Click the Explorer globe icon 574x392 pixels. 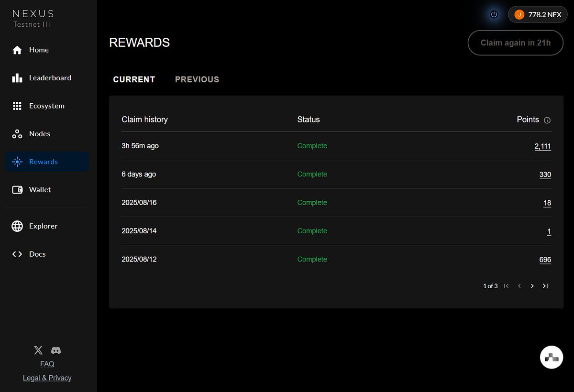[x=17, y=226]
